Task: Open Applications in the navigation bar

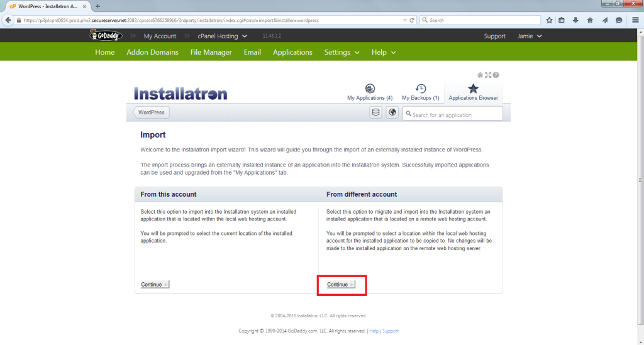Action: click(292, 52)
